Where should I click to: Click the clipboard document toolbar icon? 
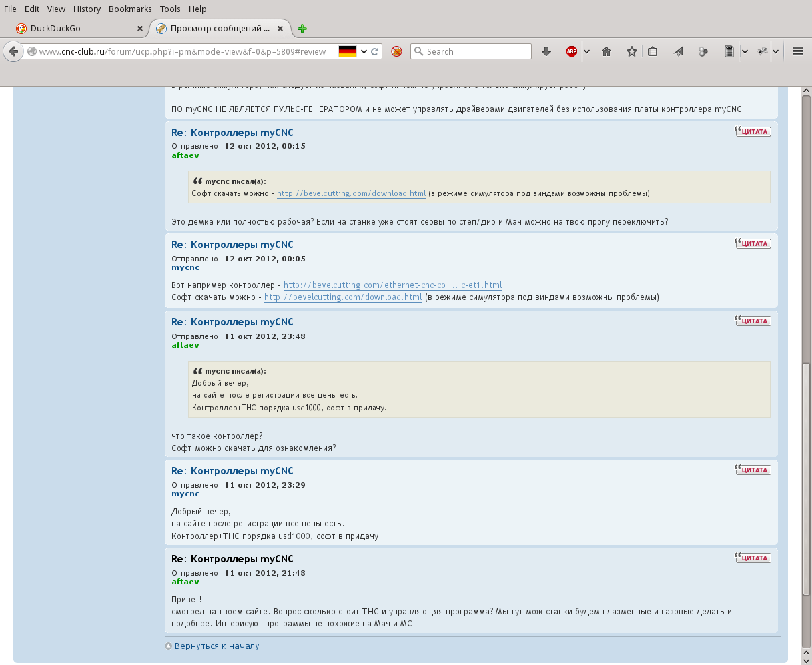click(729, 51)
